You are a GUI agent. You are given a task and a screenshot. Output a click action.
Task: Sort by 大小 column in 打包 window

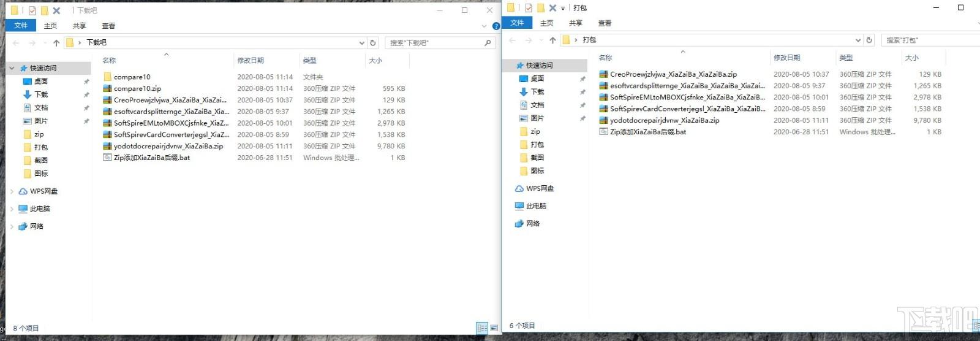pyautogui.click(x=912, y=58)
